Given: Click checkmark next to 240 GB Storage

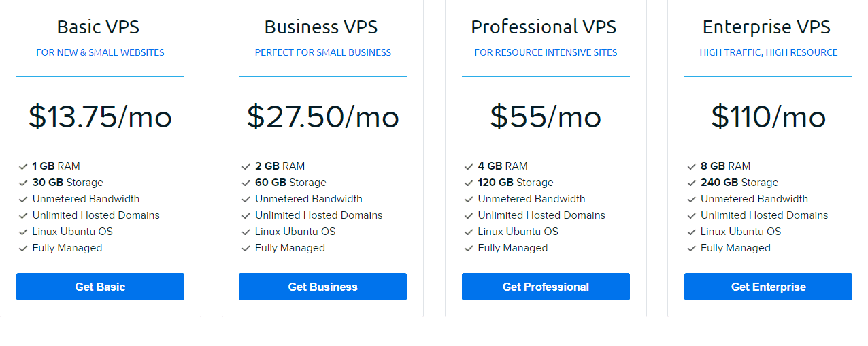Looking at the screenshot, I should (x=692, y=183).
